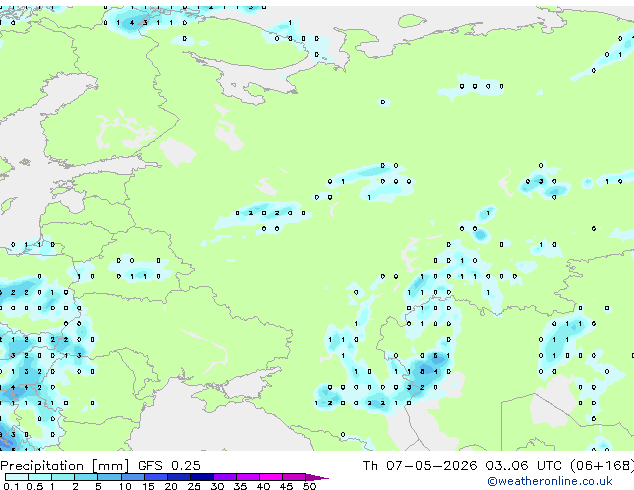Click the '03..06 UTC' time range text
Screen dimensions: 634x490
tap(523, 466)
